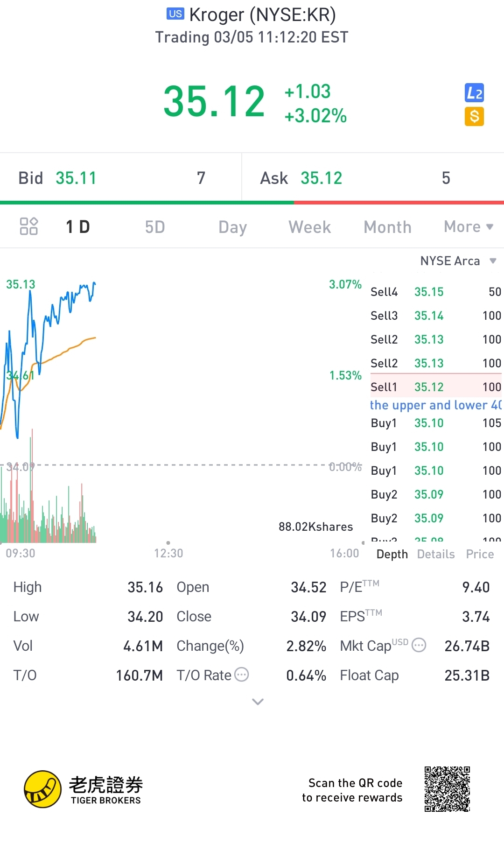Tap the 09:30 time axis label
This screenshot has height=858, width=504.
21,553
